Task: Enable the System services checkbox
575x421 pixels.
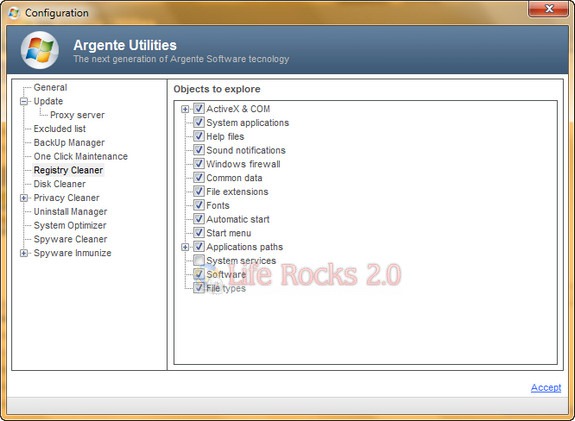Action: 199,261
